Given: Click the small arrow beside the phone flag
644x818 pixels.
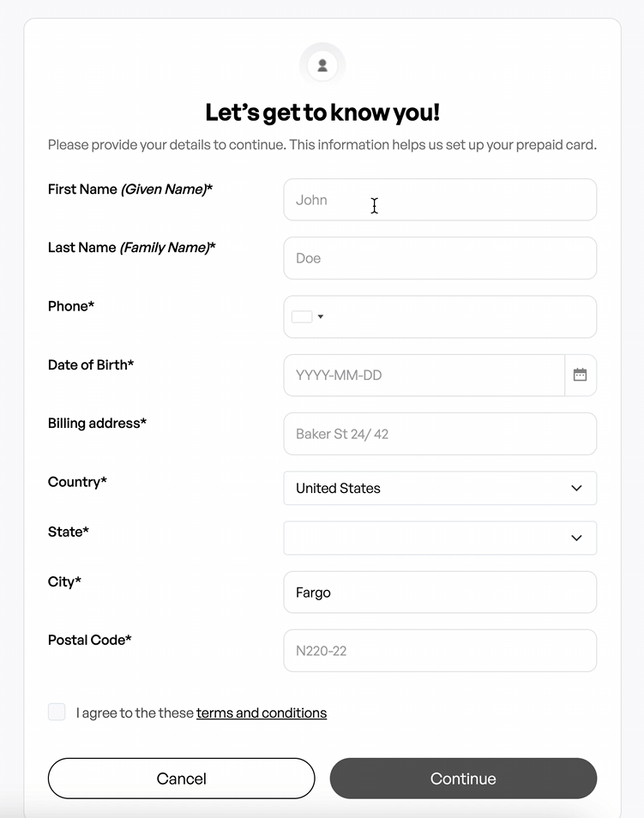Looking at the screenshot, I should (321, 317).
